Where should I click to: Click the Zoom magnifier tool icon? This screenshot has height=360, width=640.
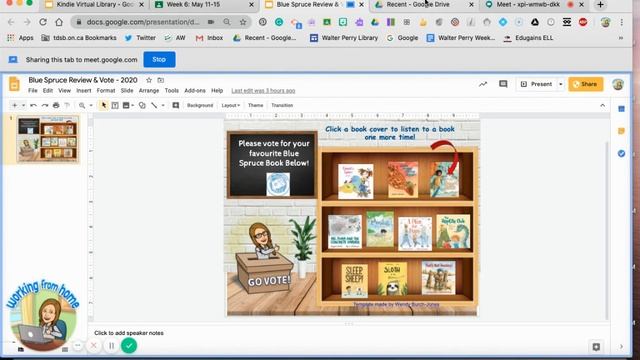point(82,105)
